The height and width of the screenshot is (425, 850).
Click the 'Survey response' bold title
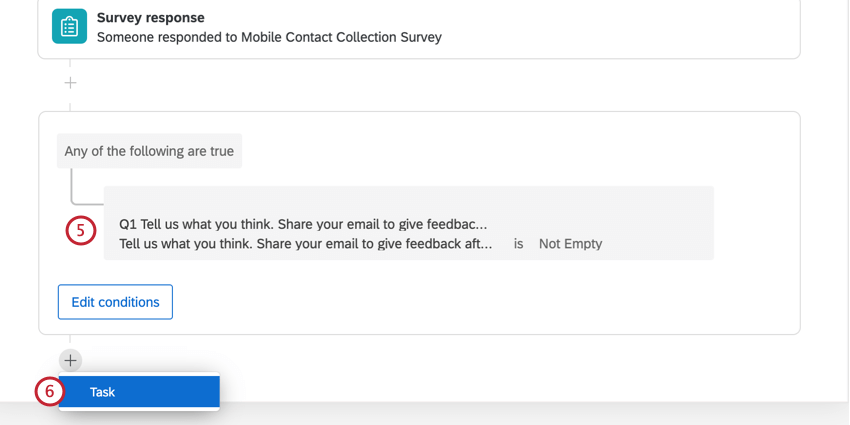pos(151,17)
